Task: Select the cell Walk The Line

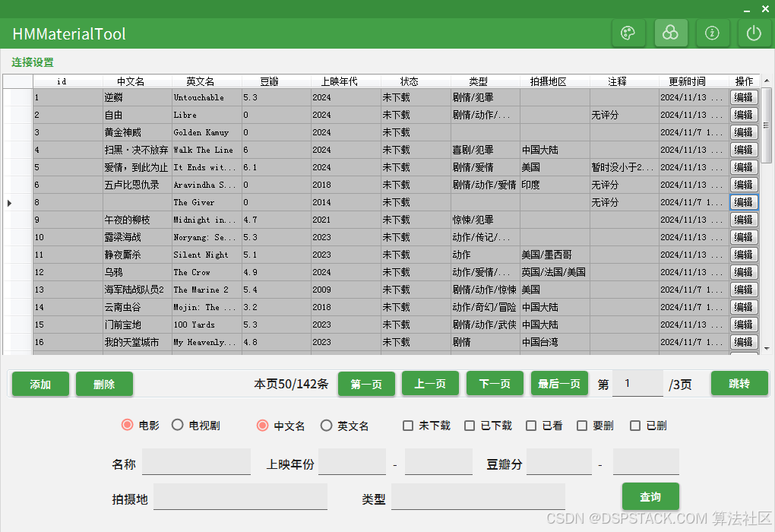Action: pos(207,150)
